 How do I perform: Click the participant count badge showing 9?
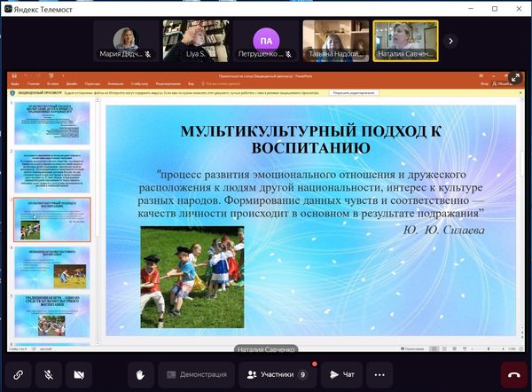pyautogui.click(x=302, y=374)
